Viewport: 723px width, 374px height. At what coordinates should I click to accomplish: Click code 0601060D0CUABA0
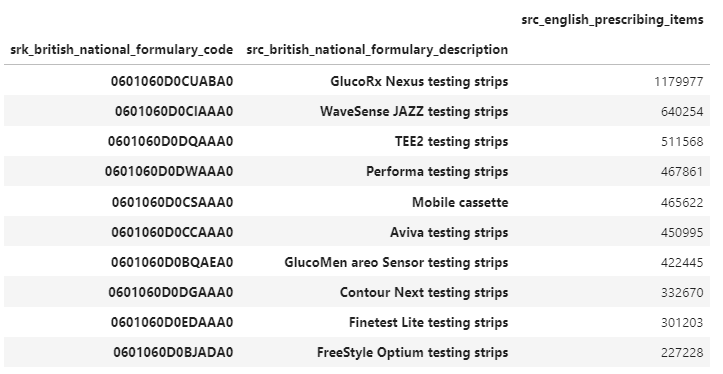[172, 81]
